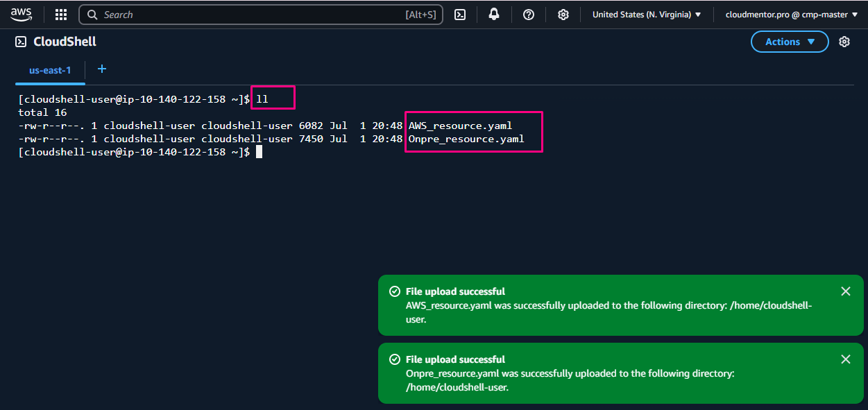
Task: Click the CloudShell page title
Action: pos(65,42)
